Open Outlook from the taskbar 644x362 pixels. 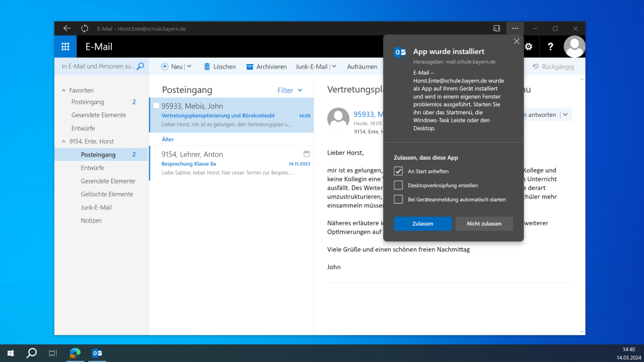[x=97, y=353]
